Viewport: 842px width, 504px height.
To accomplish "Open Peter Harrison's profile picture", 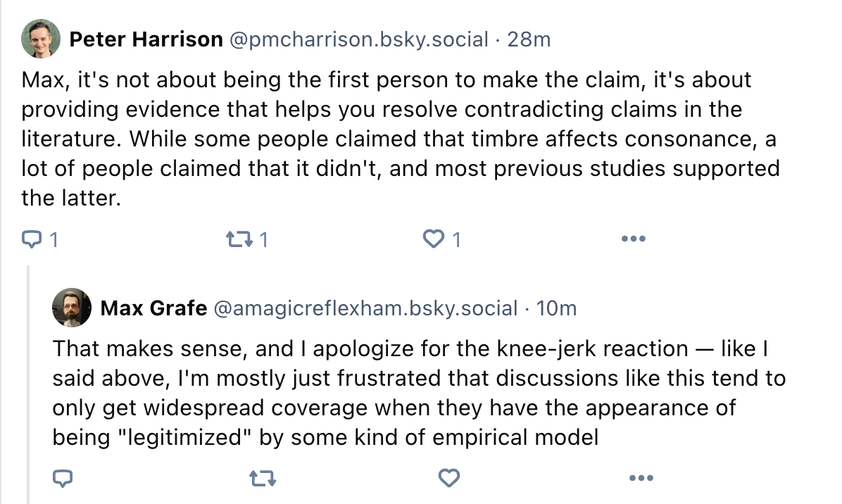I will 41,39.
